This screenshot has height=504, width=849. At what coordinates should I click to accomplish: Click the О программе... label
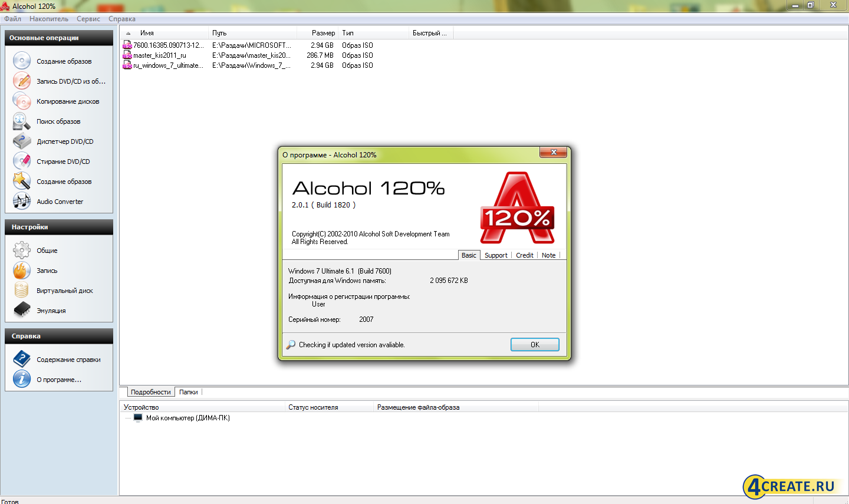(x=59, y=380)
